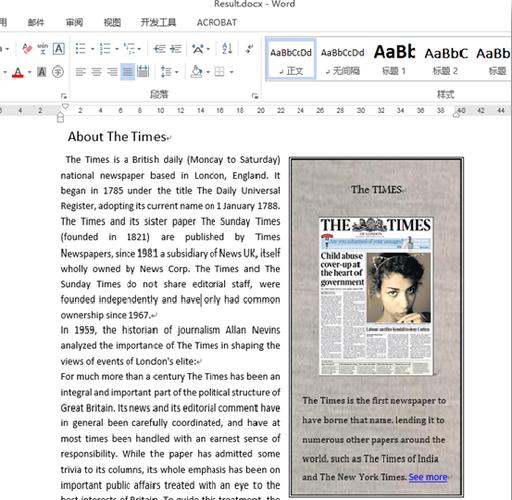Expand the Asian Layout dropdown arrow
The width and height of the screenshot is (512, 500).
pos(209,49)
